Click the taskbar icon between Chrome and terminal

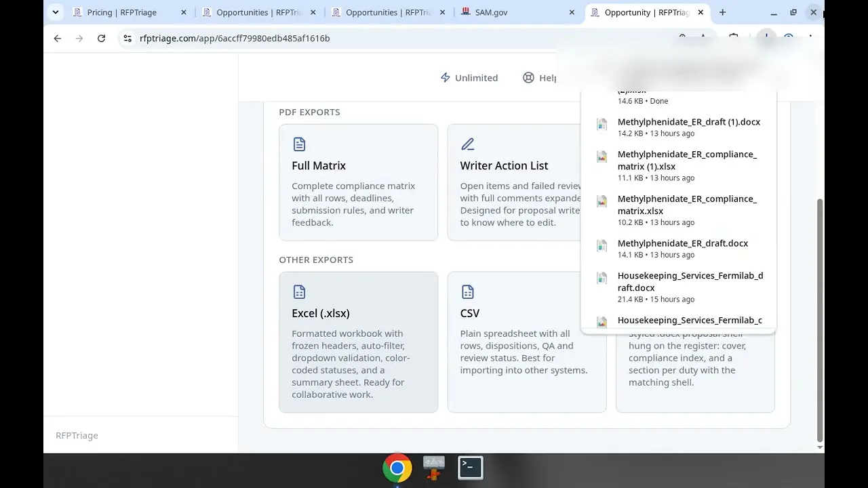434,468
